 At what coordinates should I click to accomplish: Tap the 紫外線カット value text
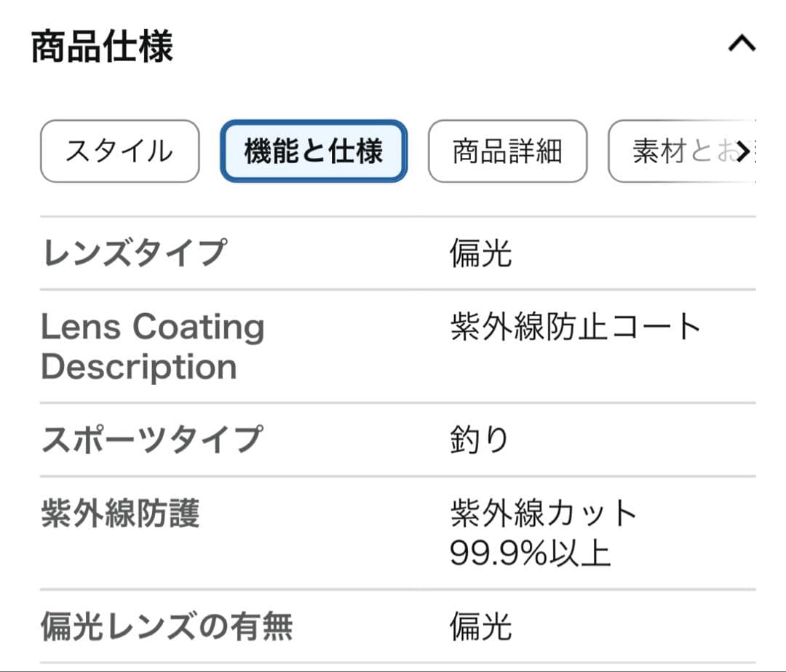click(544, 514)
